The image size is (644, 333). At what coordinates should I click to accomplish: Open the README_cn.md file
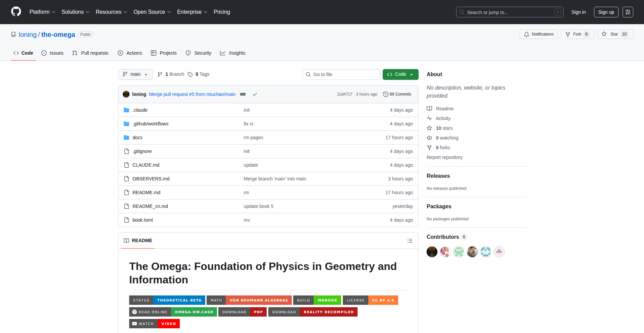pos(150,206)
